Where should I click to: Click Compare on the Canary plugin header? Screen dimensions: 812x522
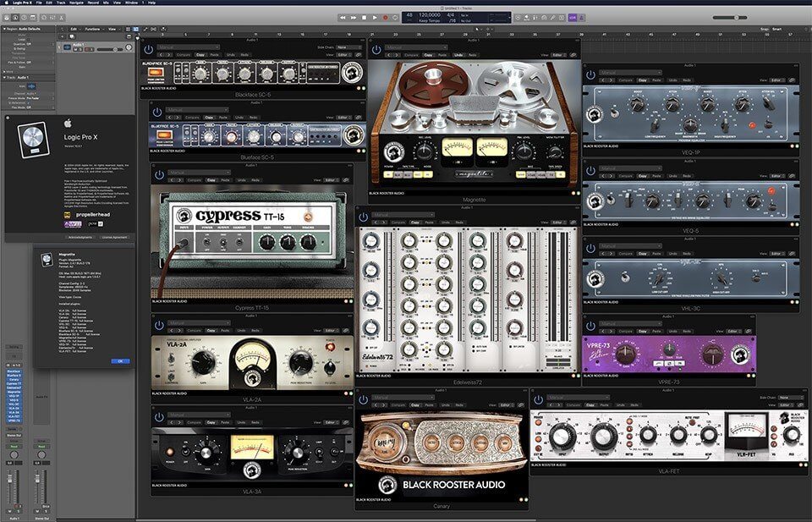point(398,404)
